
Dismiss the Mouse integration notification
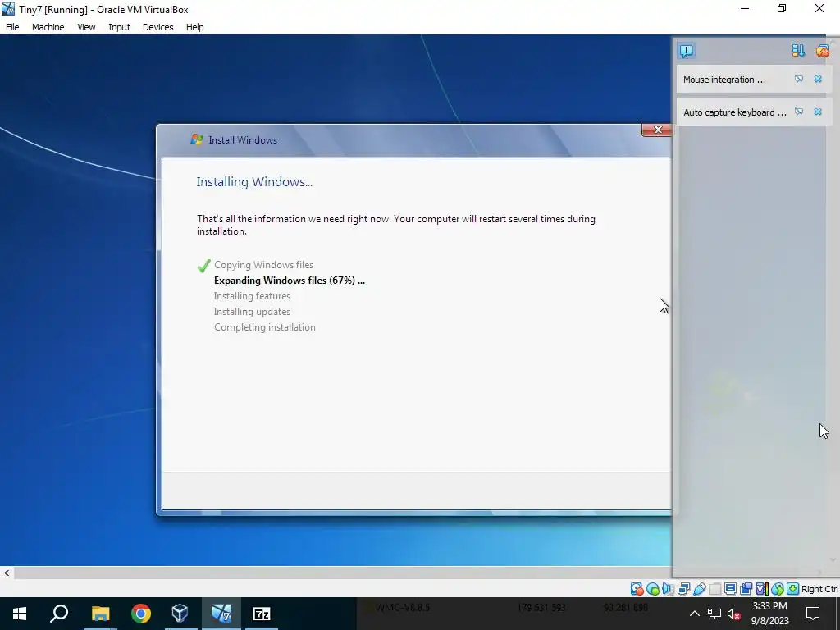818,80
